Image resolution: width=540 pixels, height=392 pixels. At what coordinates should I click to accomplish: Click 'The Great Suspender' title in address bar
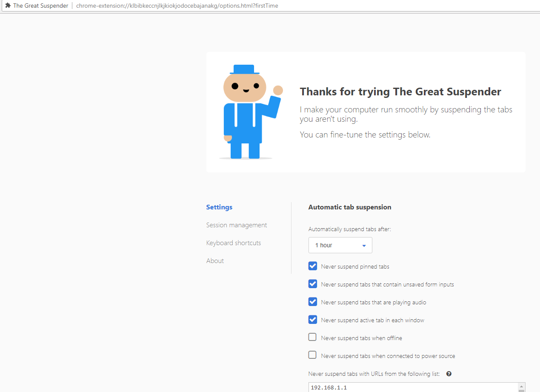click(x=40, y=6)
